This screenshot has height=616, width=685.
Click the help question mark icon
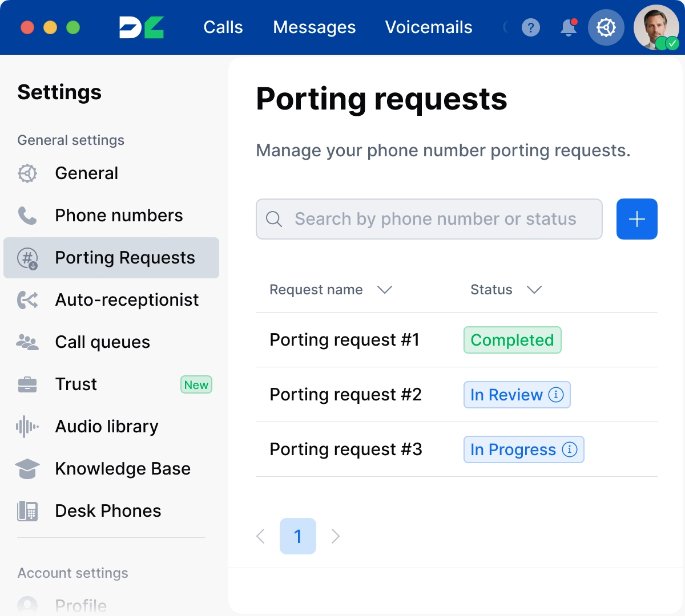[530, 27]
